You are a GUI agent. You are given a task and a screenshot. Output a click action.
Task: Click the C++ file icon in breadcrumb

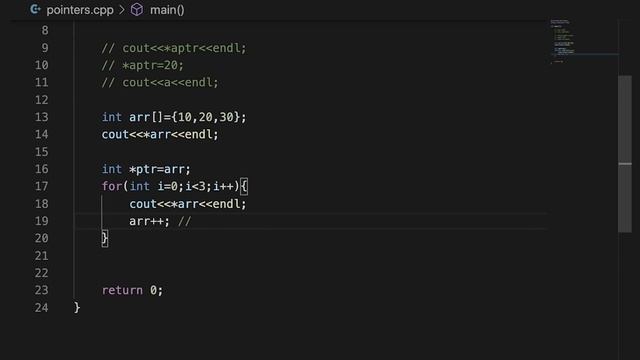click(36, 9)
